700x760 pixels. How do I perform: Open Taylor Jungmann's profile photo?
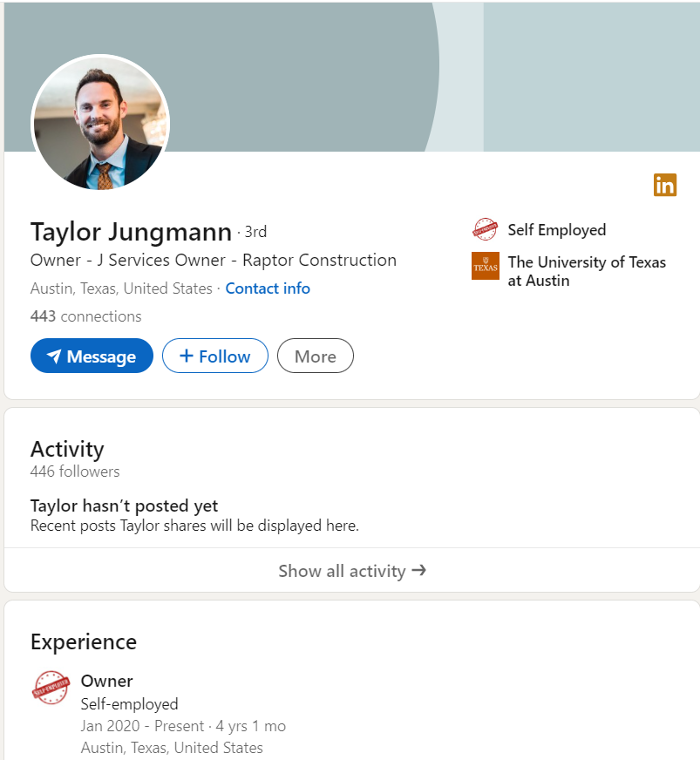click(100, 124)
